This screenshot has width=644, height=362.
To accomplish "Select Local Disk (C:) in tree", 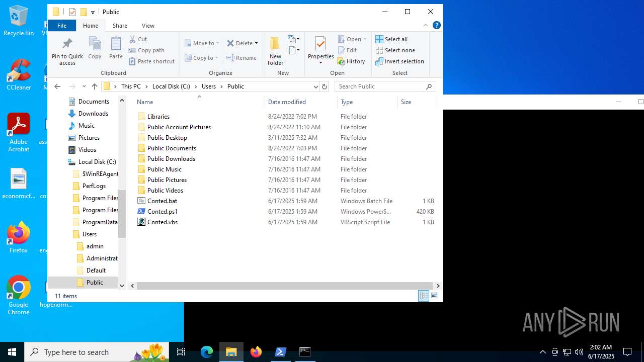I will (x=97, y=162).
